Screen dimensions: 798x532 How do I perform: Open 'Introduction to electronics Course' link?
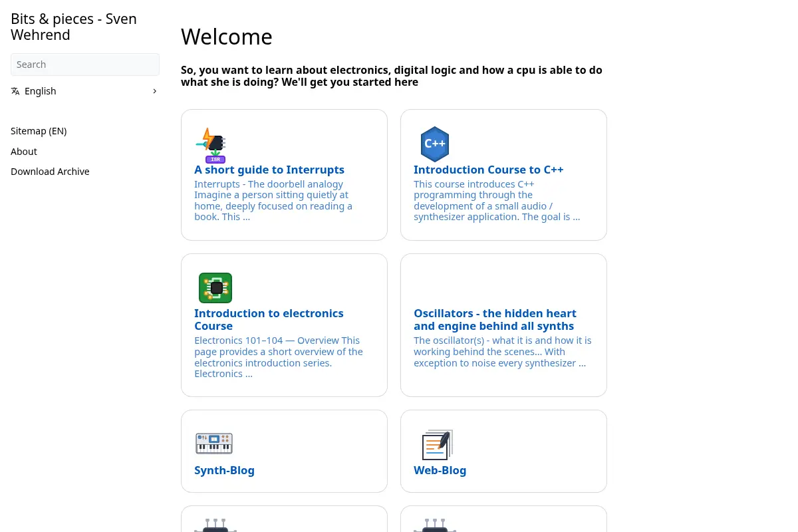269,319
